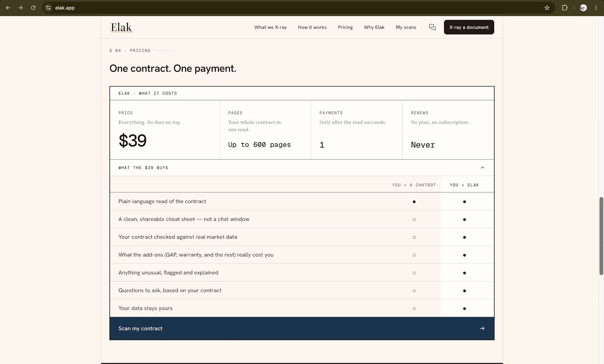Click the payments value 1
The height and width of the screenshot is (364, 604).
pyautogui.click(x=322, y=145)
